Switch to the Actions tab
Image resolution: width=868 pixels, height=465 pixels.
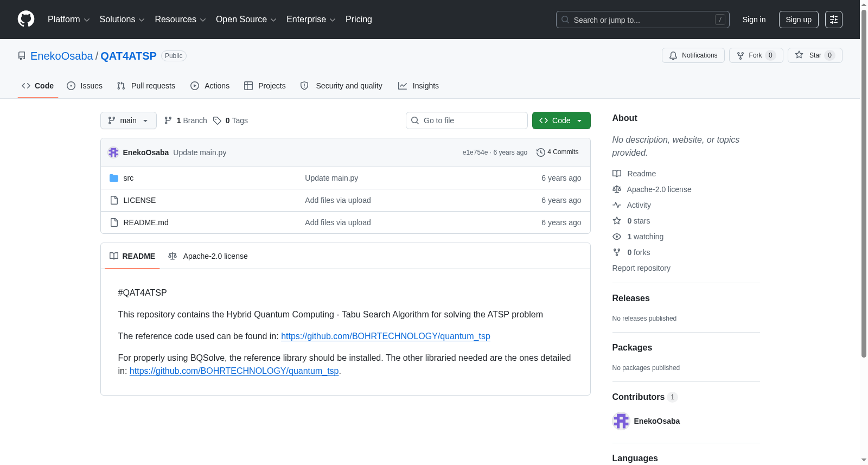[x=210, y=86]
